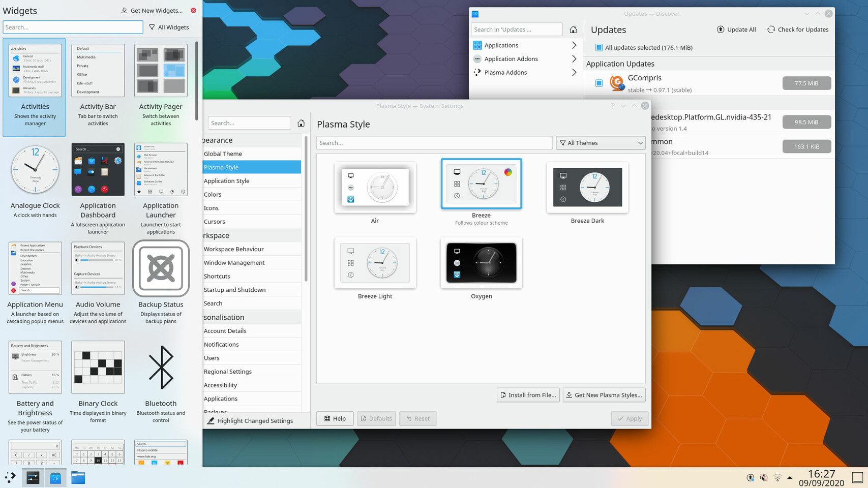Click home icon in Discover window

[x=573, y=29]
